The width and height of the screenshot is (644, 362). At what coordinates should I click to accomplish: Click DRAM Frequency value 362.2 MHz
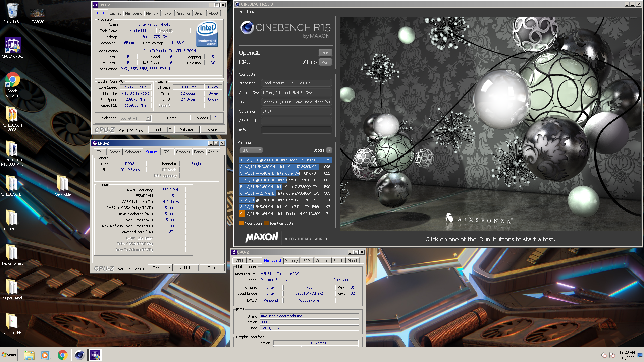(171, 190)
